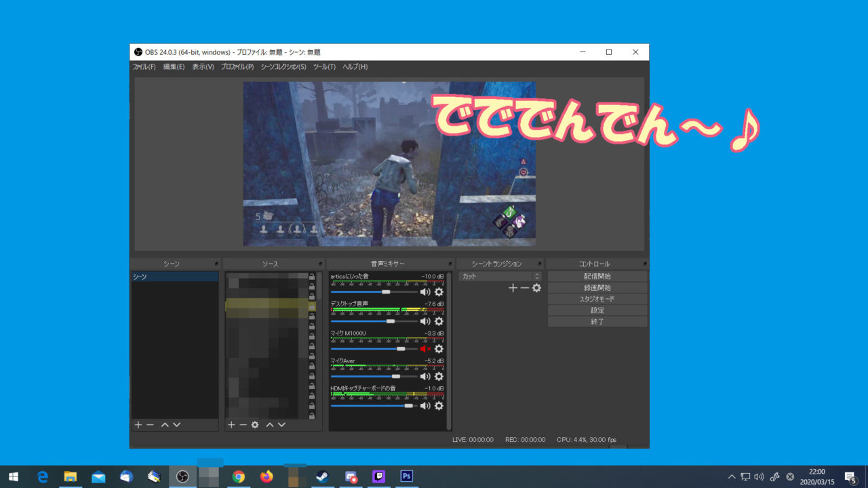Remove selected source with minus icon

[x=243, y=425]
